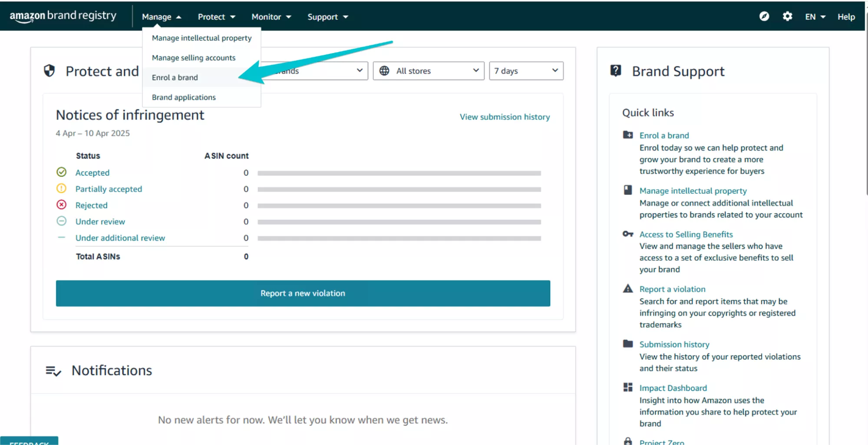Select Manage selling accounts menu item
Viewport: 868px width, 445px height.
click(202, 58)
